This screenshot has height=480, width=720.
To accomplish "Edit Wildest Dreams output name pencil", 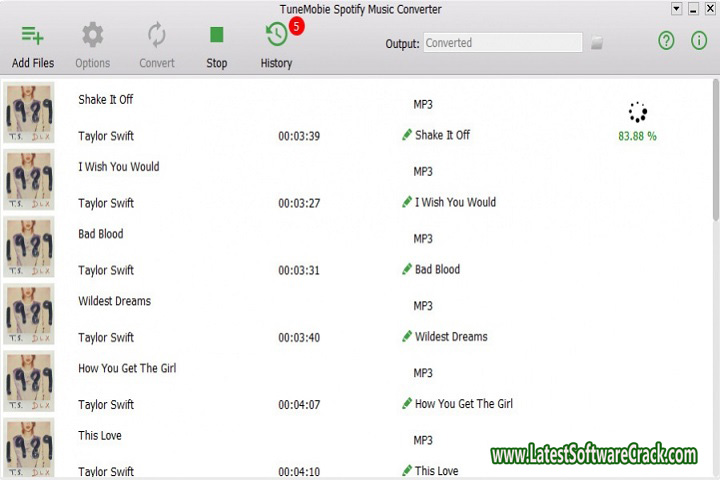I will (406, 336).
